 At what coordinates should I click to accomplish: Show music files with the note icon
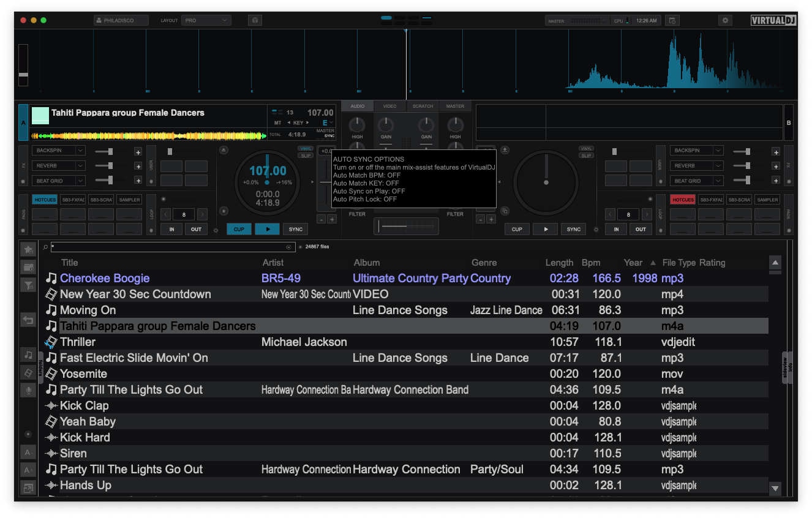click(x=28, y=355)
